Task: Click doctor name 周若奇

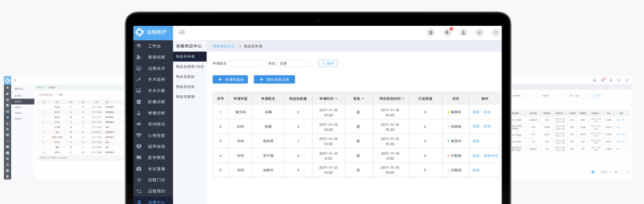Action: (x=268, y=141)
